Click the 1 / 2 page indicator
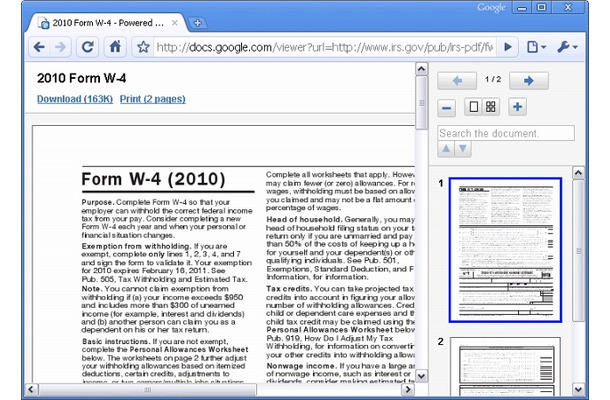This screenshot has height=400, width=610. tap(493, 79)
